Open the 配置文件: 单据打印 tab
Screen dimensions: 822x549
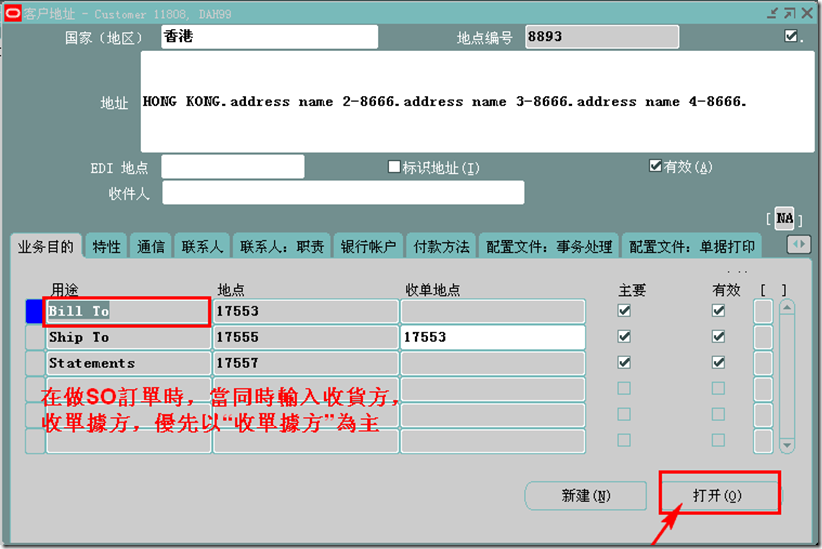coord(692,246)
